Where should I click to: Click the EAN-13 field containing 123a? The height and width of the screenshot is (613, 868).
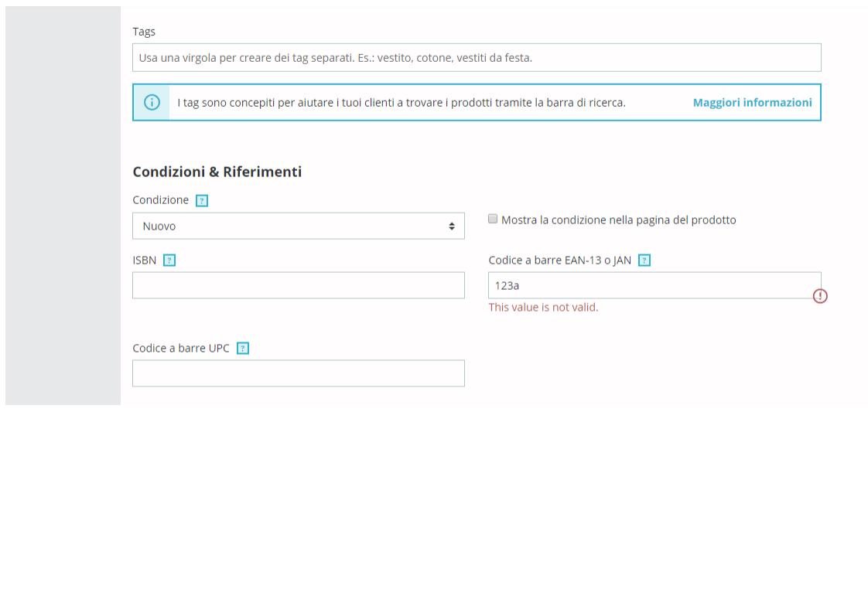[654, 285]
